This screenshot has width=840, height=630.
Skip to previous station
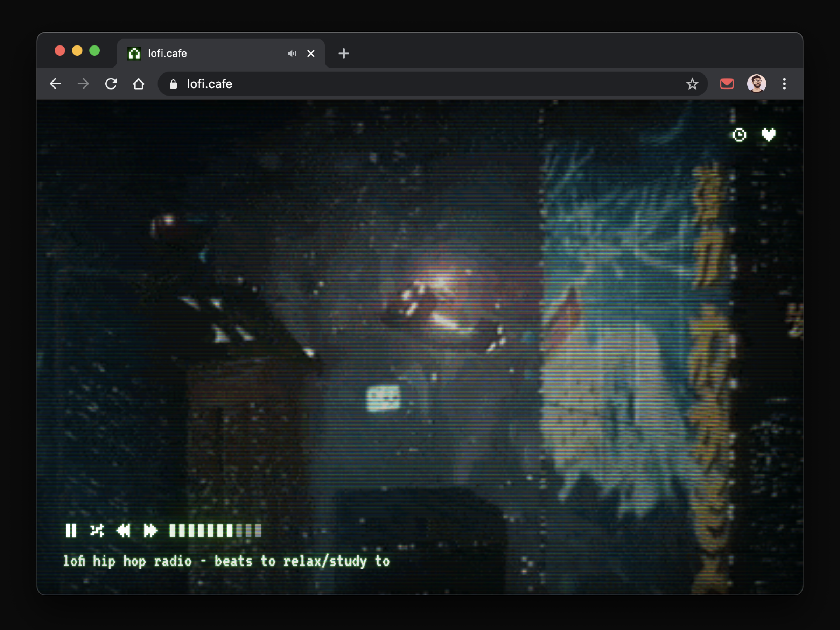(x=124, y=531)
